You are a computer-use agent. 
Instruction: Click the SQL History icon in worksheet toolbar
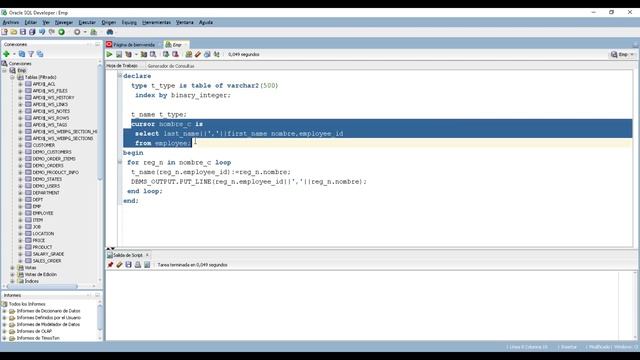coord(207,54)
